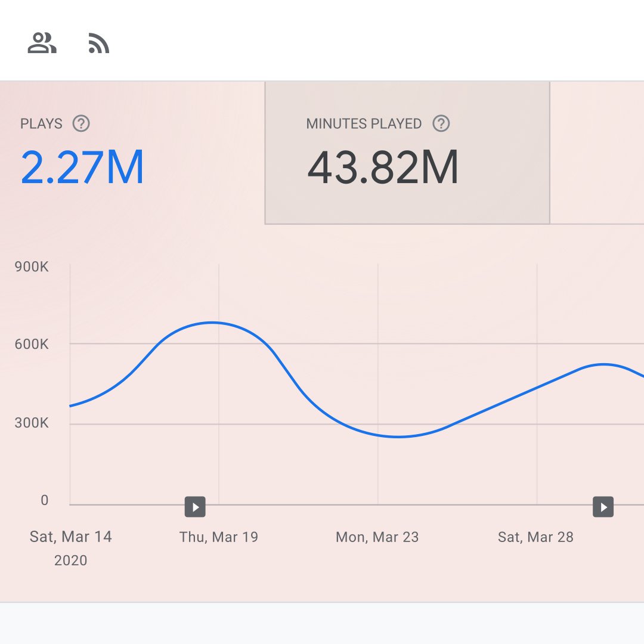The image size is (644, 644).
Task: Click the Mon, Mar 23 date label
Action: (377, 537)
